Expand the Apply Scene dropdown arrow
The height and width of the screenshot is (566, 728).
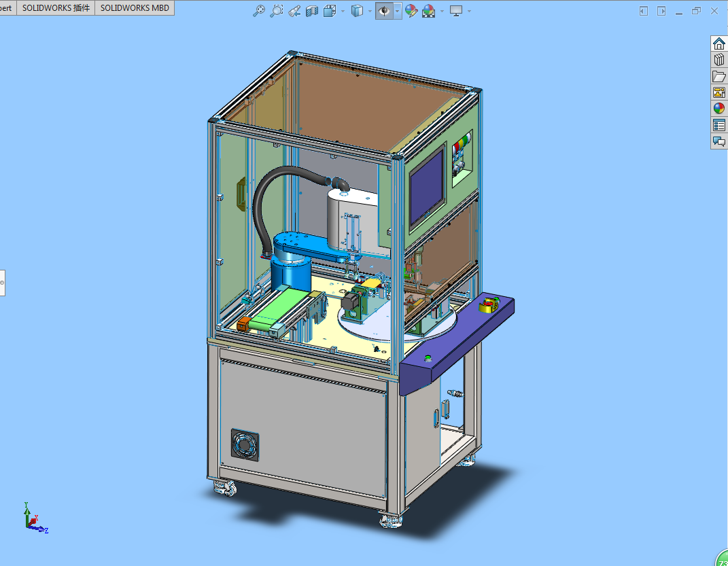pos(442,11)
